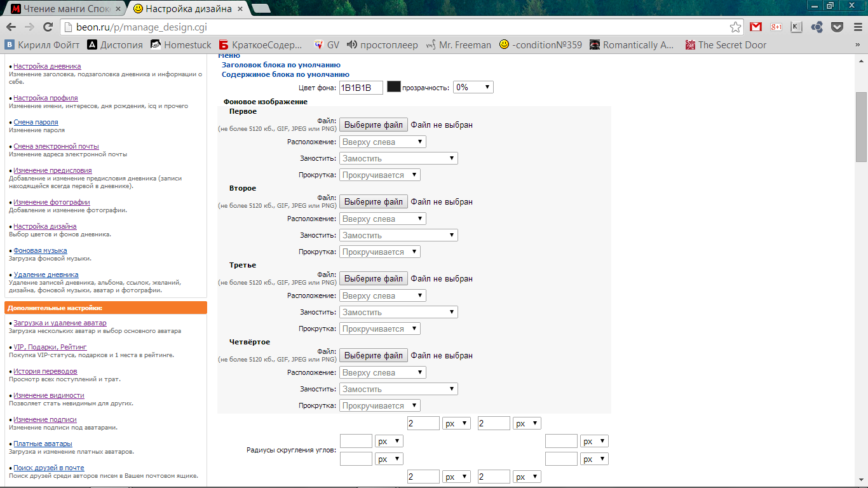This screenshot has height=488, width=868.
Task: Open second image Расположение dropdown
Action: point(383,219)
